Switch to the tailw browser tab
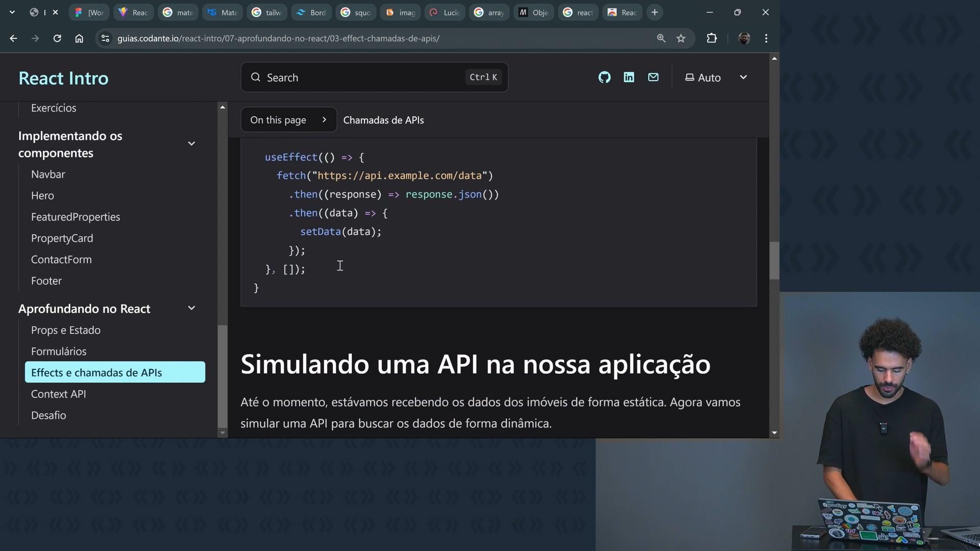This screenshot has width=980, height=551. click(x=267, y=12)
